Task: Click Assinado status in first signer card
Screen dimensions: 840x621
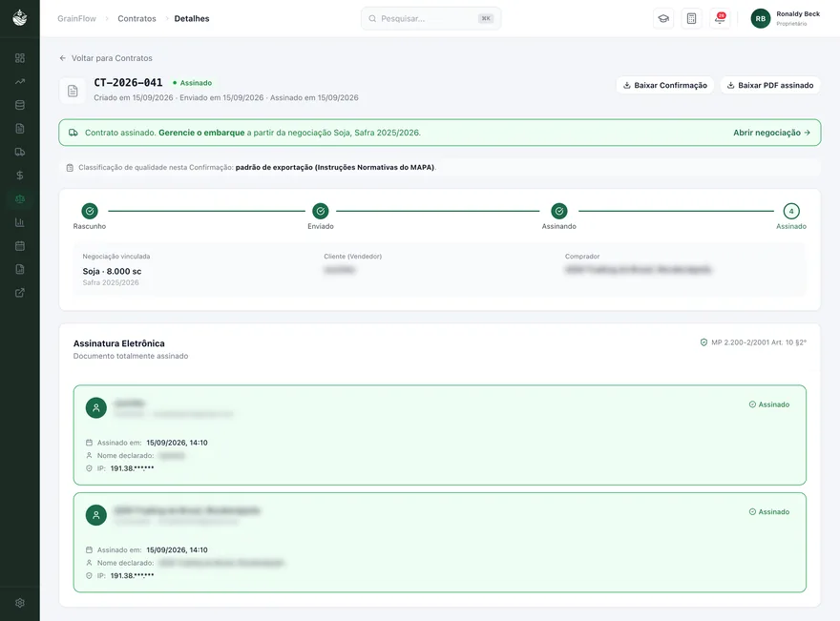Action: coord(769,404)
